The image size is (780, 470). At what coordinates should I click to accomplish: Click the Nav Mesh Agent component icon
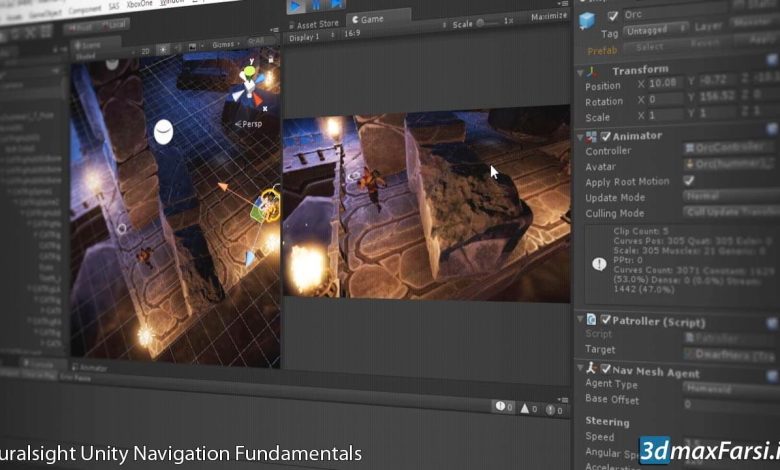click(x=591, y=368)
